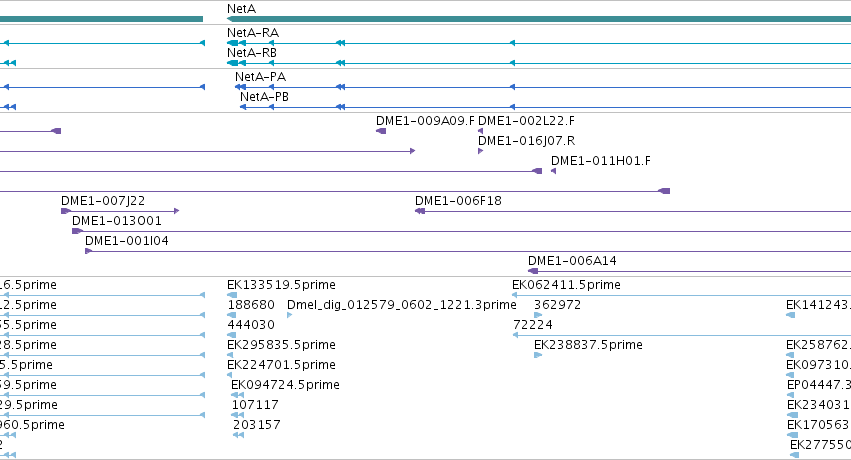
Task: Click the Dmel_dig_012579_0602_1221.3prime label
Action: pos(402,305)
